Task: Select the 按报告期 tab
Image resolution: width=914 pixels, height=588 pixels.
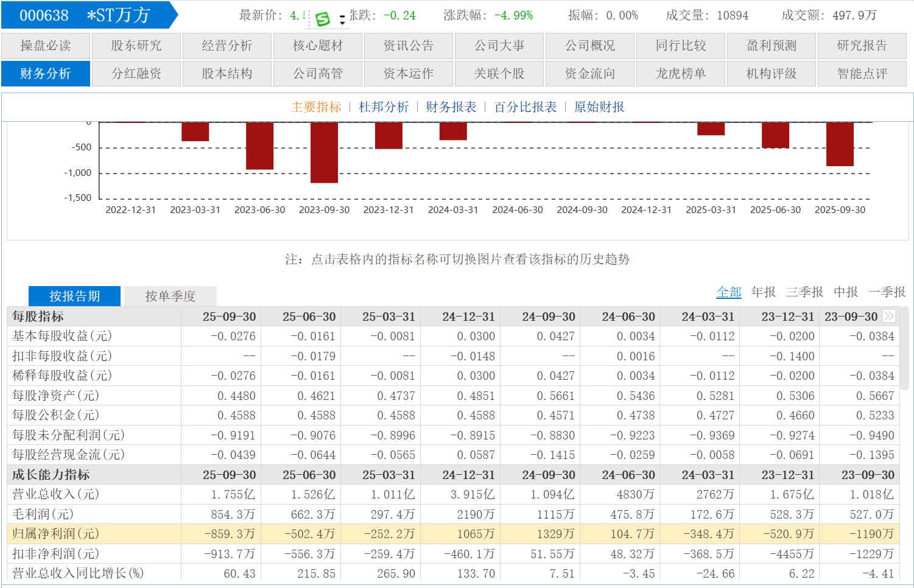Action: click(x=74, y=296)
